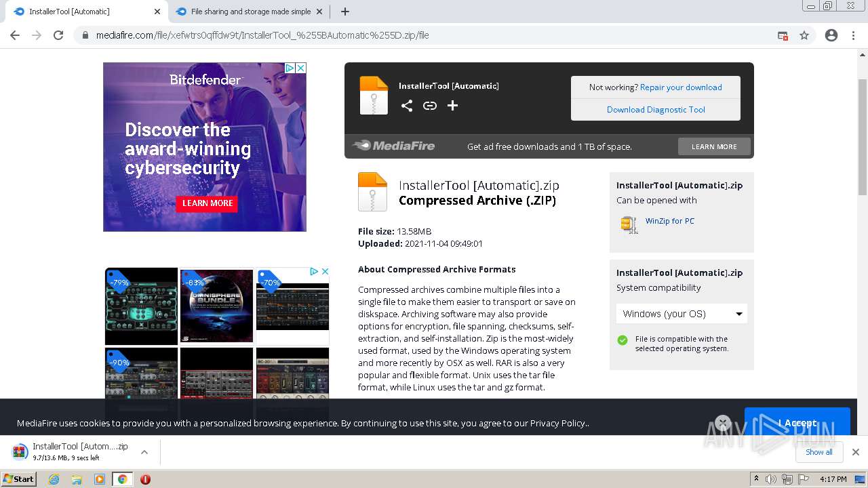Click Download Diagnostic Tool link
The image size is (868, 488).
pyautogui.click(x=656, y=110)
